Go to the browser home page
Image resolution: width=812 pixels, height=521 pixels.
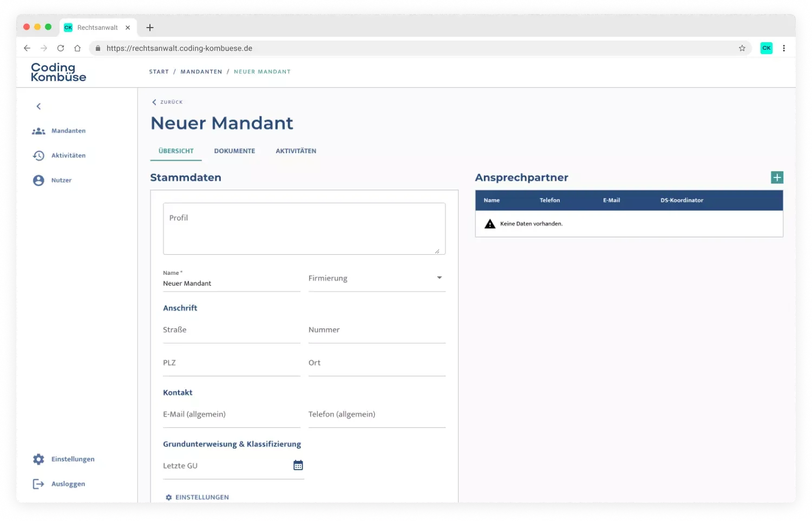click(77, 48)
